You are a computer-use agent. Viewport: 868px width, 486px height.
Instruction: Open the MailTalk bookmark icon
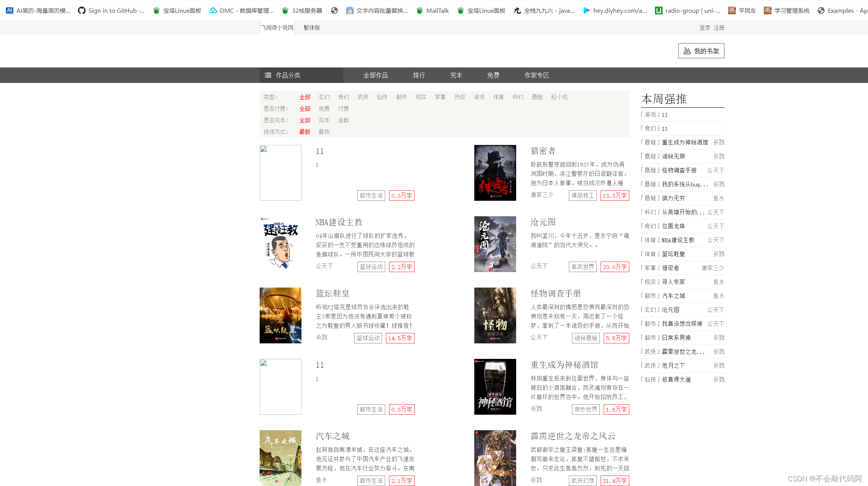tap(420, 10)
